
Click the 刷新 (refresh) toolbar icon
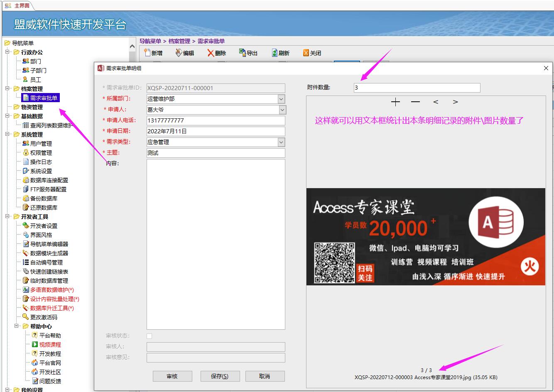pos(275,53)
